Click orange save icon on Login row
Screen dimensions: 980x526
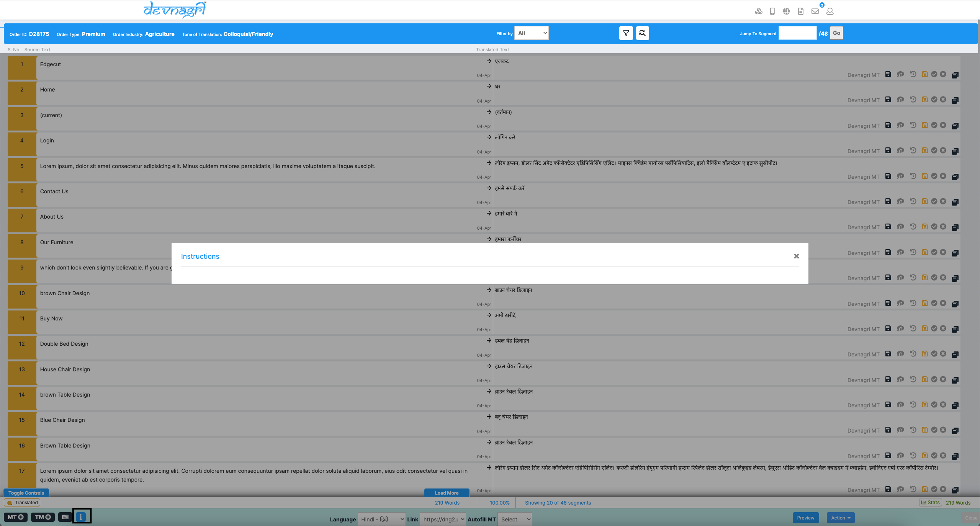click(x=925, y=150)
